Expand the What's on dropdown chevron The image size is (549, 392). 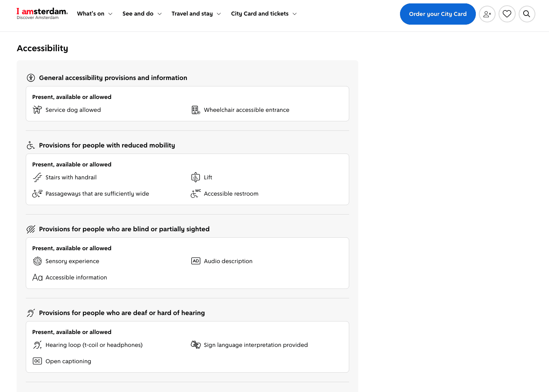(110, 14)
